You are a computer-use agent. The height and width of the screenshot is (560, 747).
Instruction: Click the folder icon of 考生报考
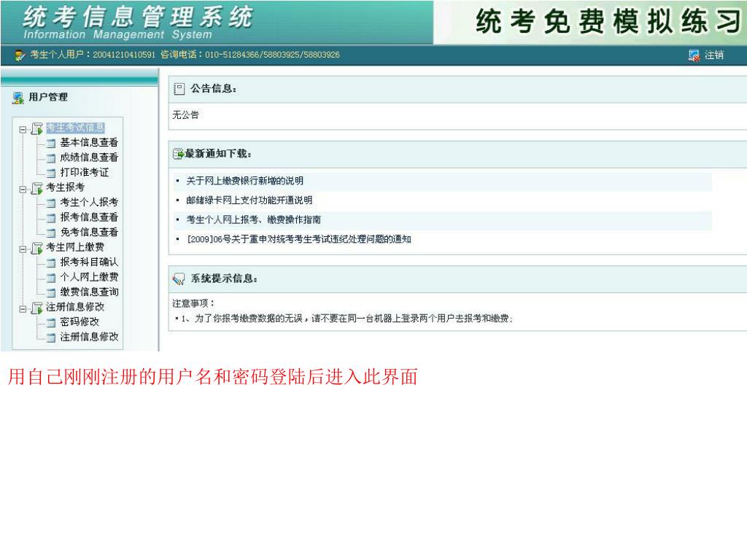coord(36,189)
